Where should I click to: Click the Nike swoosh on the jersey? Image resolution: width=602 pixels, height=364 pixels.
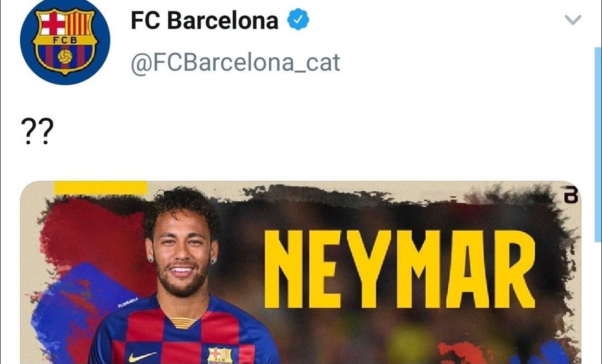(142, 357)
